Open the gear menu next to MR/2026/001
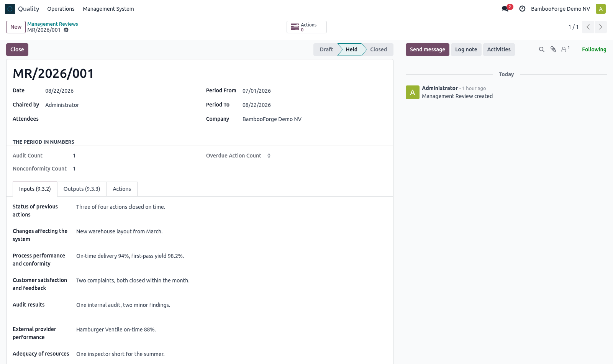 [x=66, y=30]
